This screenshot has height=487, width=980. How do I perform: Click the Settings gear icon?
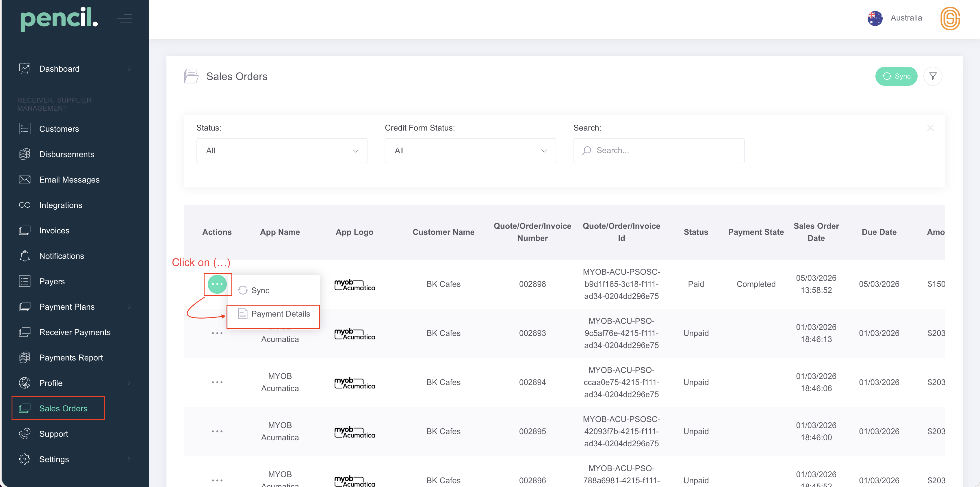pyautogui.click(x=25, y=459)
